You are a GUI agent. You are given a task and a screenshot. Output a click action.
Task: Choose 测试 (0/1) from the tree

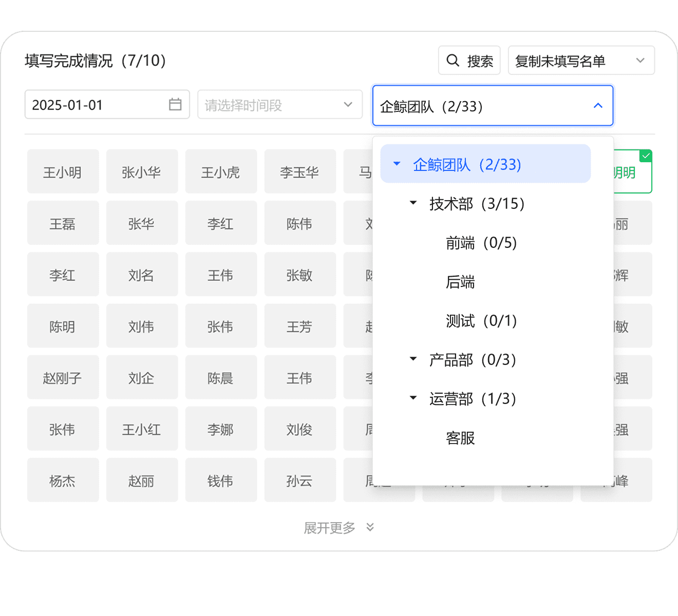pyautogui.click(x=481, y=321)
